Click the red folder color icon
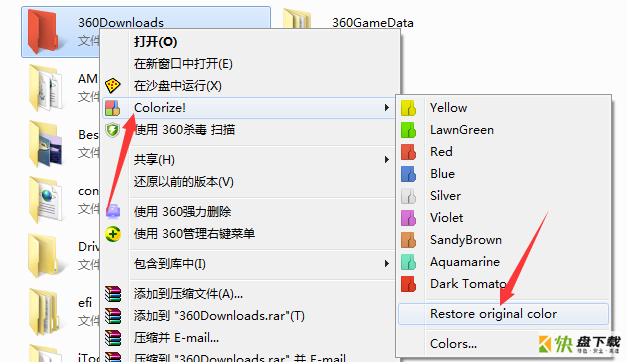This screenshot has width=627, height=362. tap(409, 152)
